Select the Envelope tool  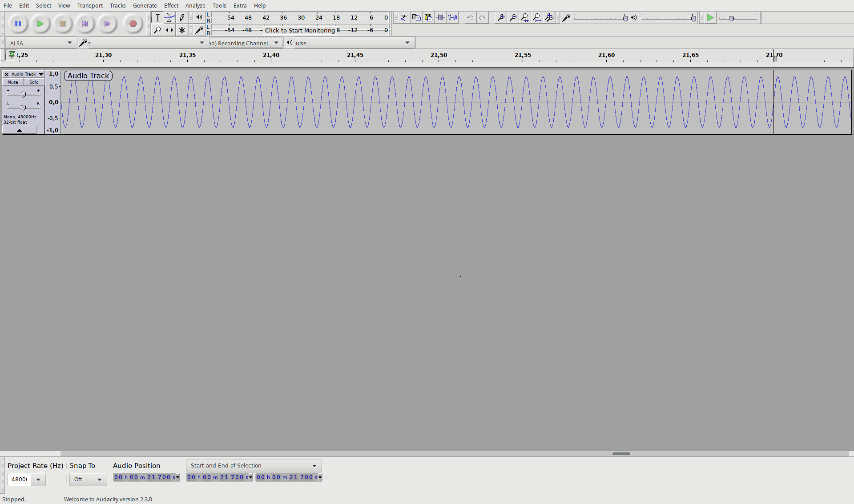169,18
